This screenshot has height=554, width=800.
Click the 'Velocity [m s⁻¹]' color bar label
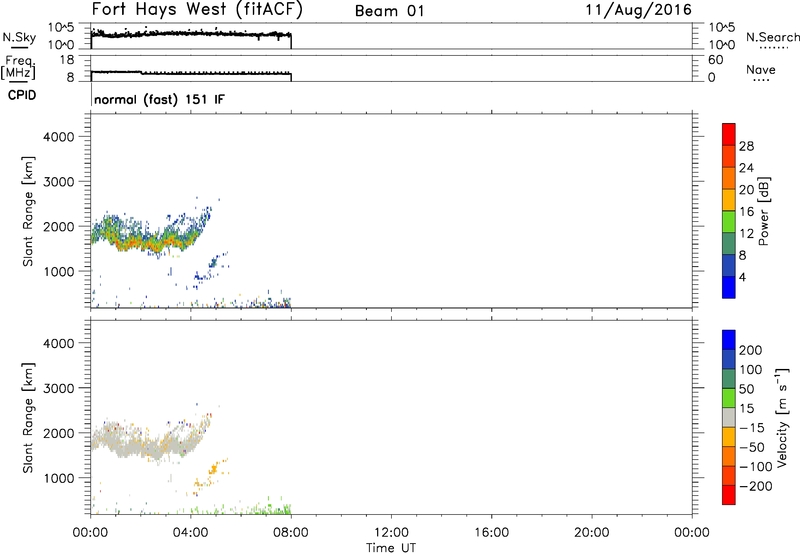point(782,417)
